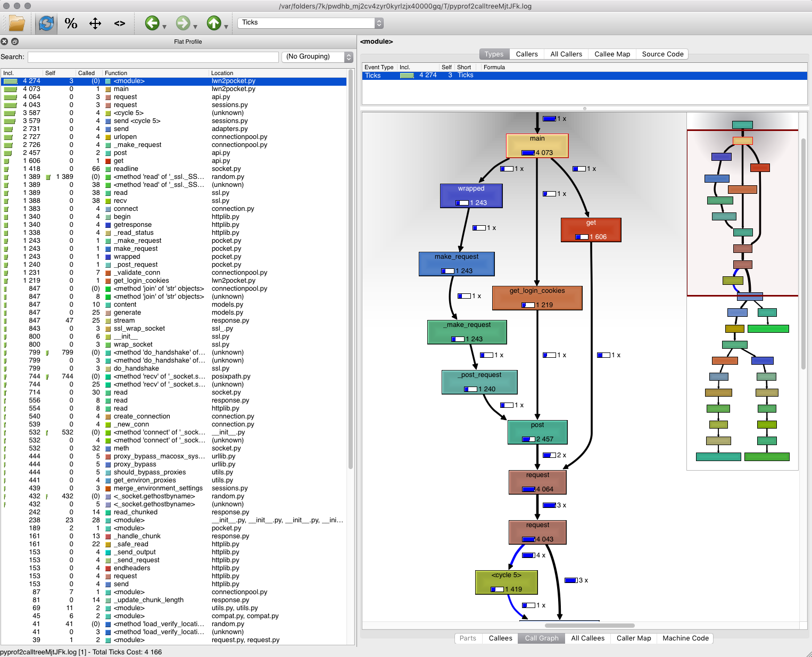812x657 pixels.
Task: Click the green Forward arrow
Action: 183,23
